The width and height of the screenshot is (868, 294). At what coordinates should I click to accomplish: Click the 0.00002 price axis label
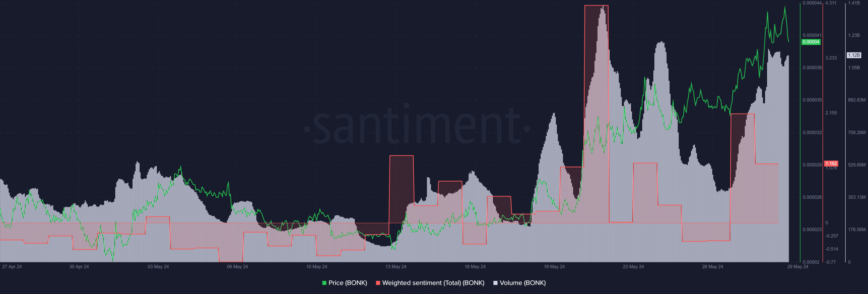pyautogui.click(x=811, y=262)
